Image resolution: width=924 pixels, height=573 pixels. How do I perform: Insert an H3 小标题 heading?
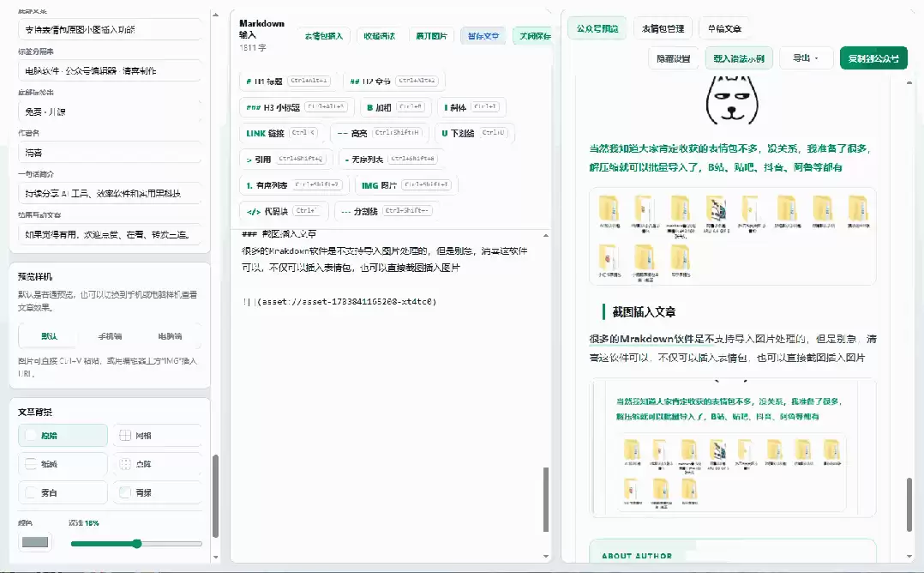click(x=297, y=107)
